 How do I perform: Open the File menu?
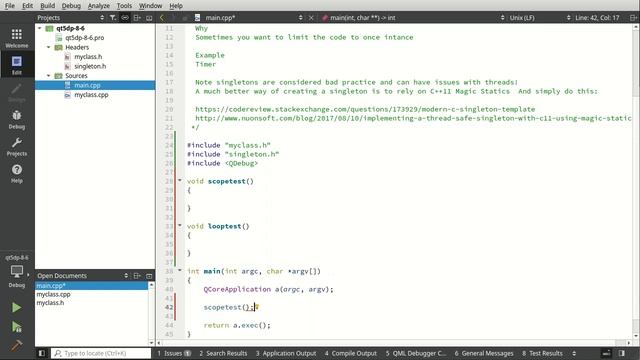[x=9, y=6]
